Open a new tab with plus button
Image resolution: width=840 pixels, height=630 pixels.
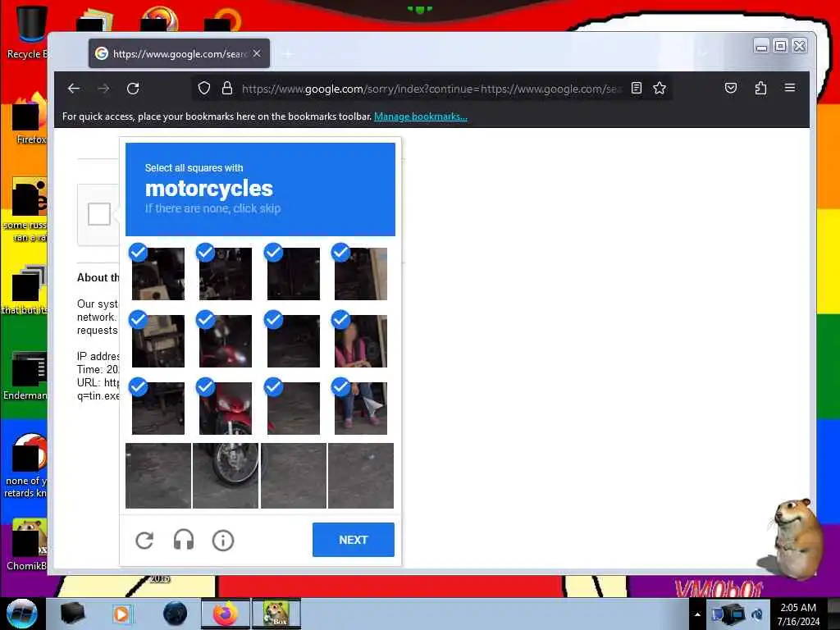tap(288, 53)
